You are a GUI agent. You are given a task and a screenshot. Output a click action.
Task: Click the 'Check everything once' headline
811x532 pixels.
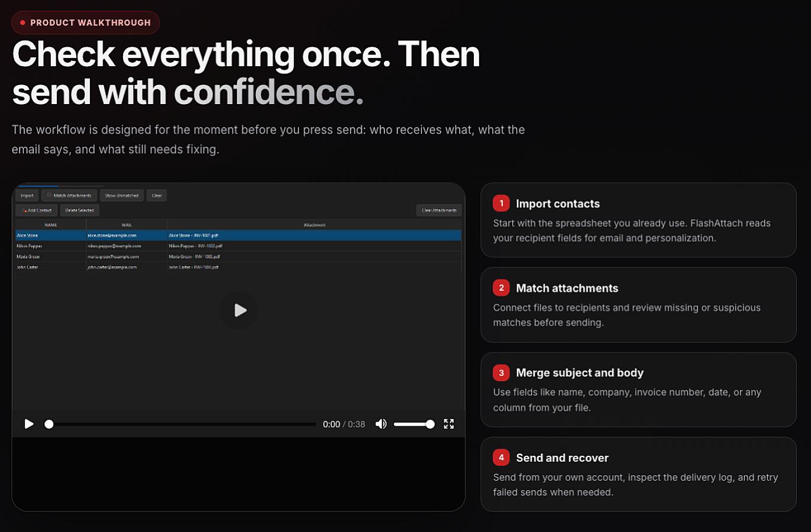(x=246, y=73)
